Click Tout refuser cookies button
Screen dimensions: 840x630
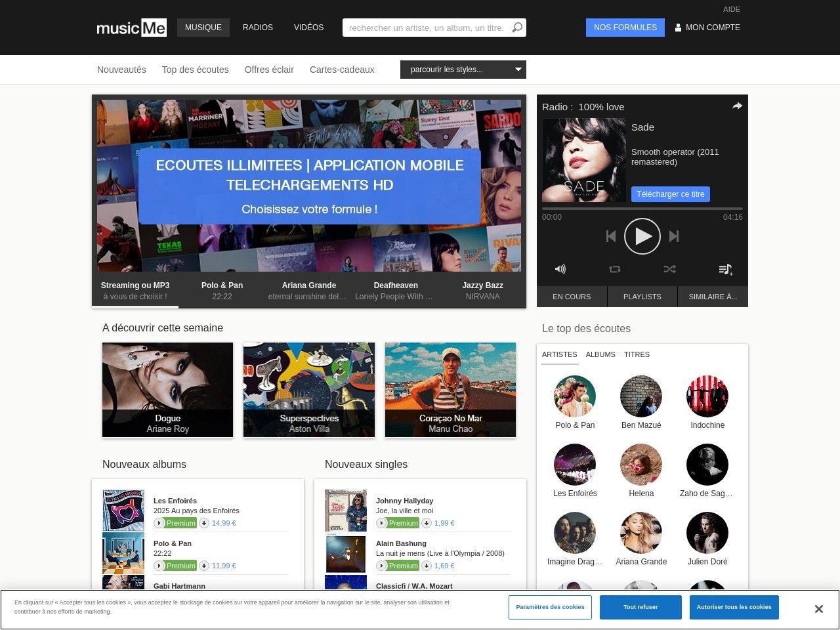coord(640,607)
